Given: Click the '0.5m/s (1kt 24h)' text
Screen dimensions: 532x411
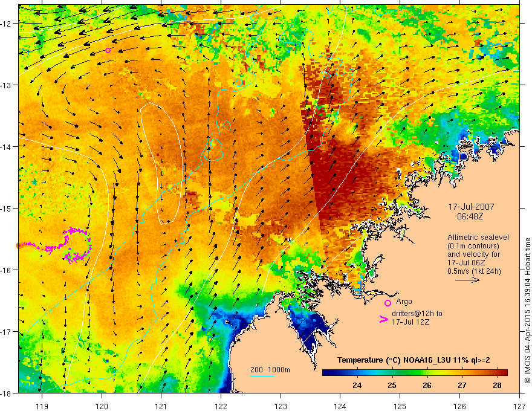Looking at the screenshot, I should click(x=474, y=271).
